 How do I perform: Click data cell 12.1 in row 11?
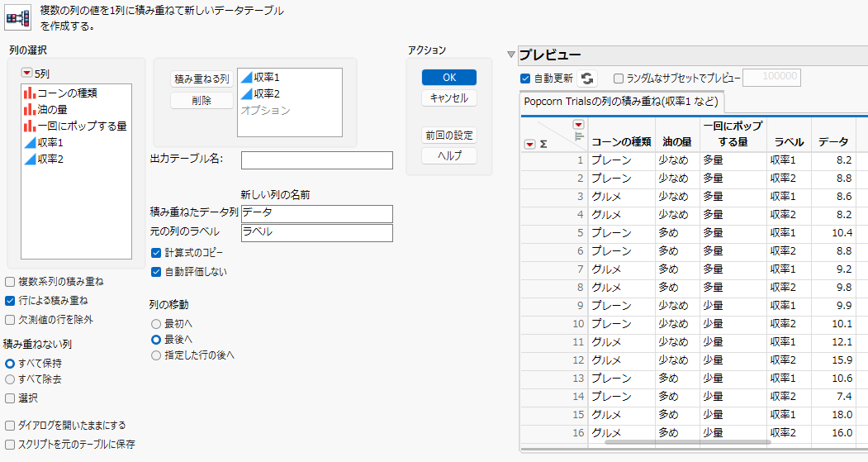pos(833,342)
